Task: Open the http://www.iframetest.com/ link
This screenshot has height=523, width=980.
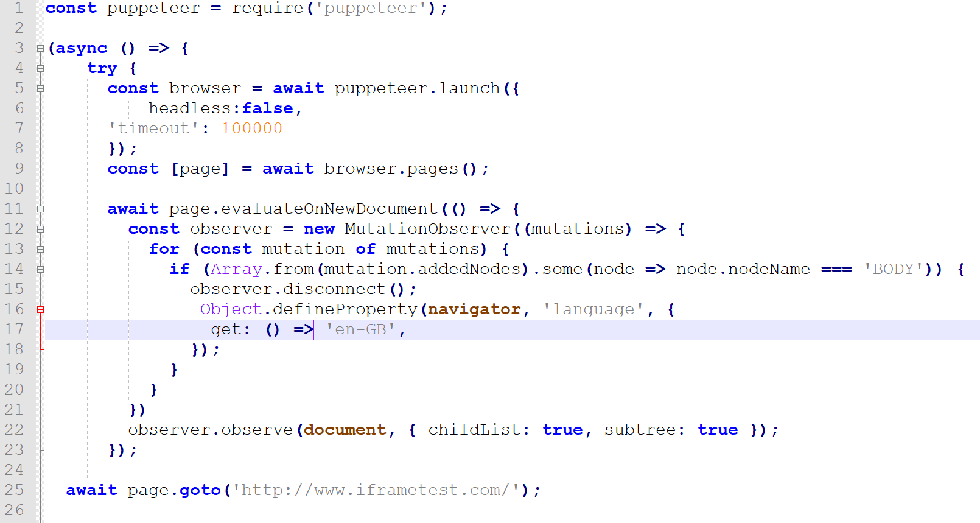Action: [376, 490]
